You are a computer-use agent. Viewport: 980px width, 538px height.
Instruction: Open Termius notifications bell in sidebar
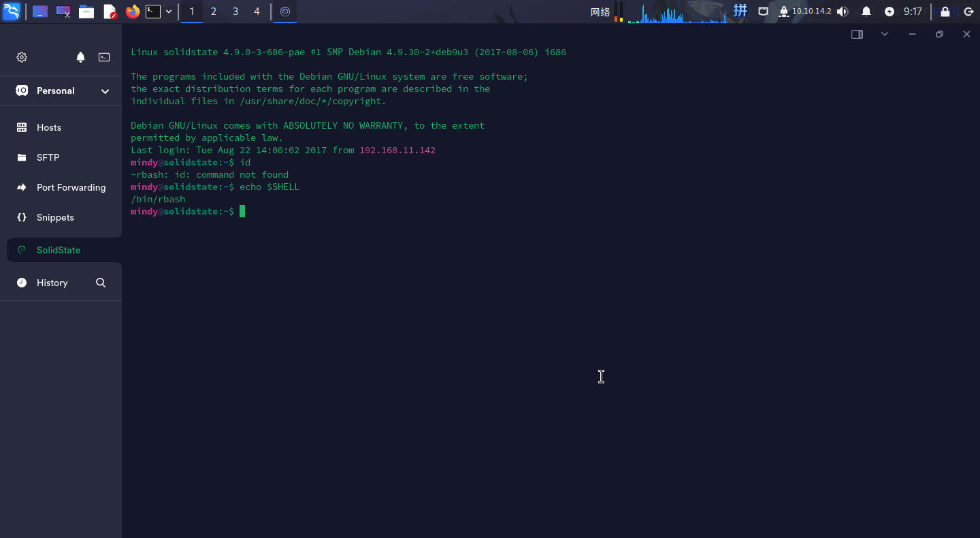(x=80, y=57)
